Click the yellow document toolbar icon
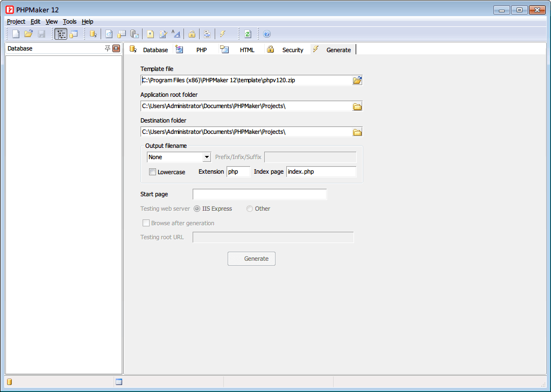 tap(151, 34)
